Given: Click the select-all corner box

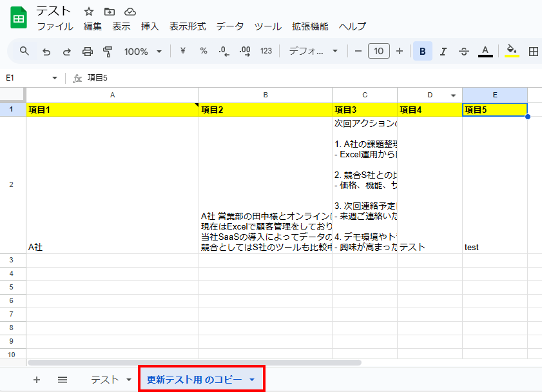Looking at the screenshot, I should tap(13, 95).
